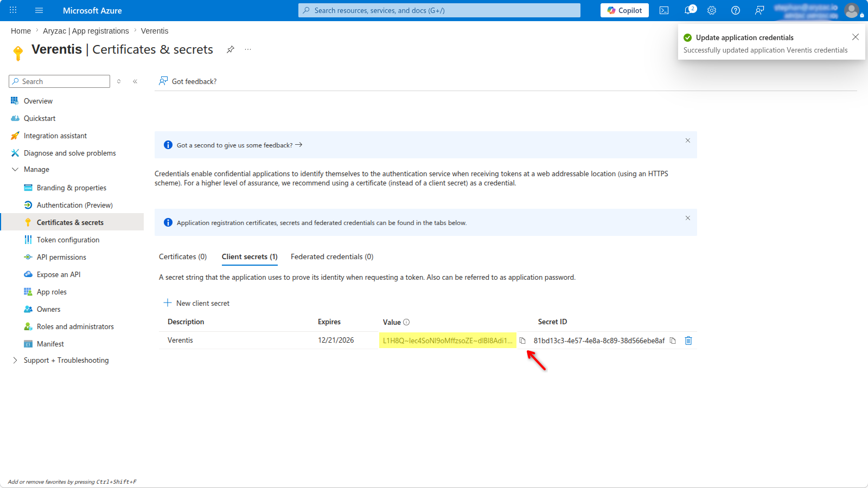Click the Description column header
868x488 pixels.
(x=186, y=322)
